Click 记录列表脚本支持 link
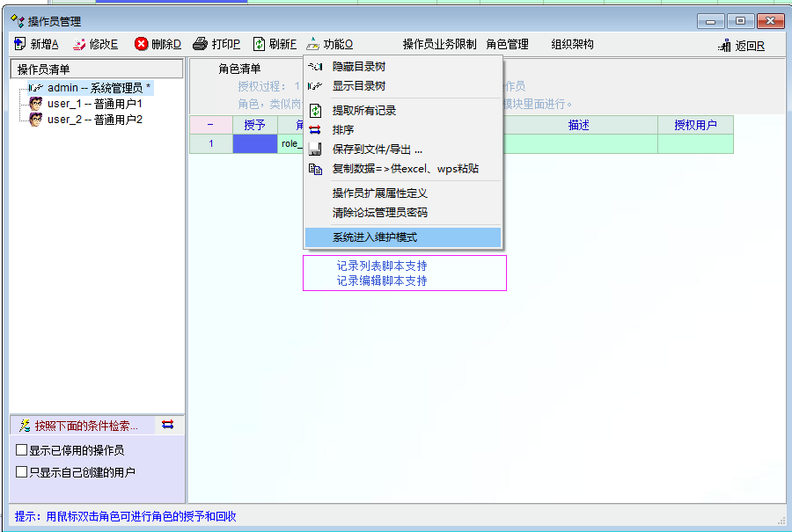 coord(382,266)
